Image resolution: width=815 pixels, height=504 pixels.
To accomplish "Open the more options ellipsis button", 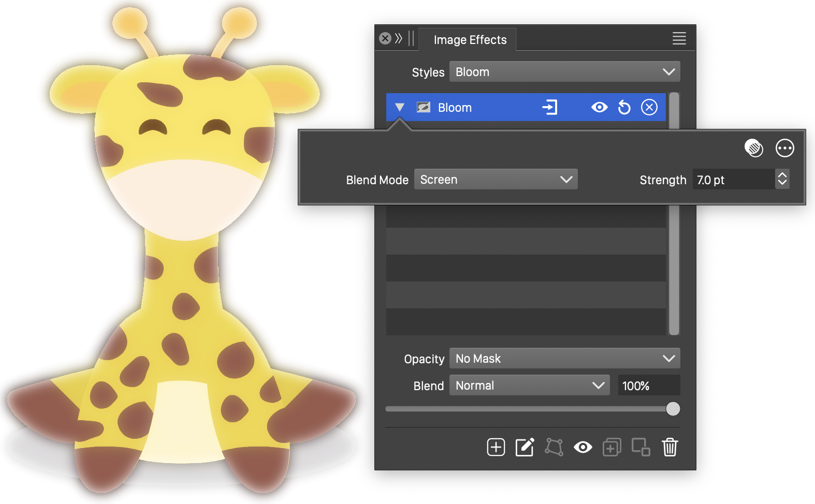I will click(x=784, y=148).
